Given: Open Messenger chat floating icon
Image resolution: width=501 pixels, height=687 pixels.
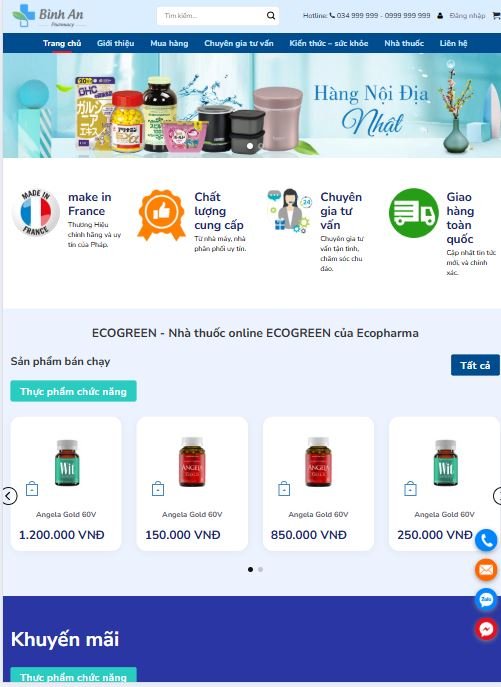Looking at the screenshot, I should click(486, 629).
